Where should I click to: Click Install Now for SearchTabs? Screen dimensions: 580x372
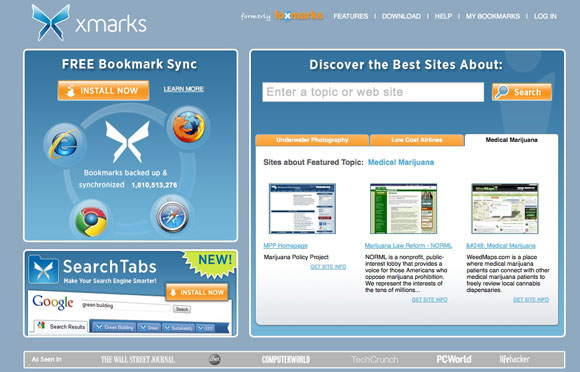[197, 292]
